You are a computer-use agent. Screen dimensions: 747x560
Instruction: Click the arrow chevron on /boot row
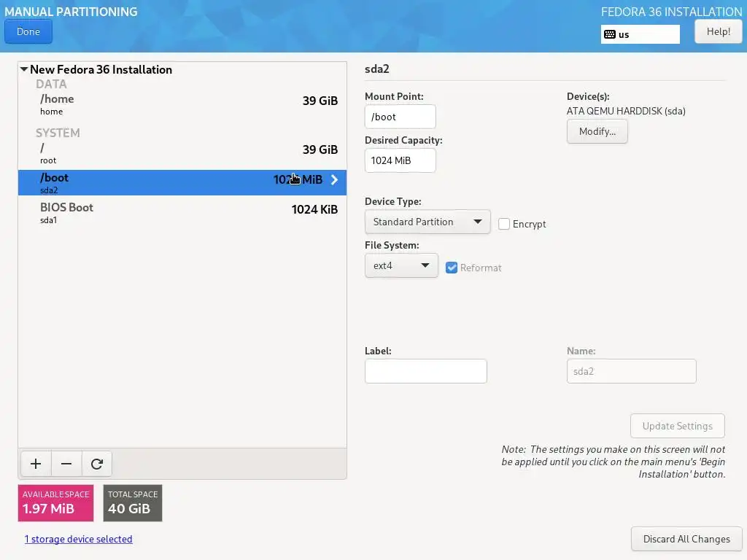[334, 179]
